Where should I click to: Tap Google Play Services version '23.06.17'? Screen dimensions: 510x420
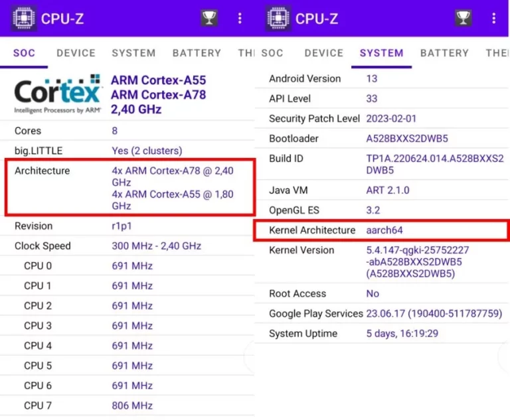tap(386, 314)
